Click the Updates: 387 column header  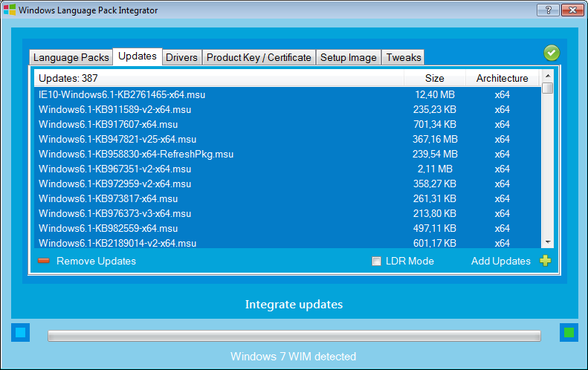[219, 78]
